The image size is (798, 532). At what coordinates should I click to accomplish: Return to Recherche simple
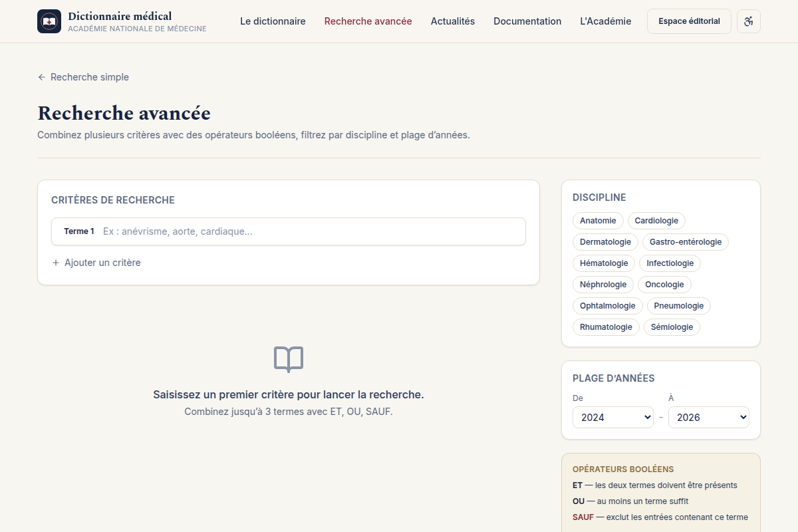point(83,77)
